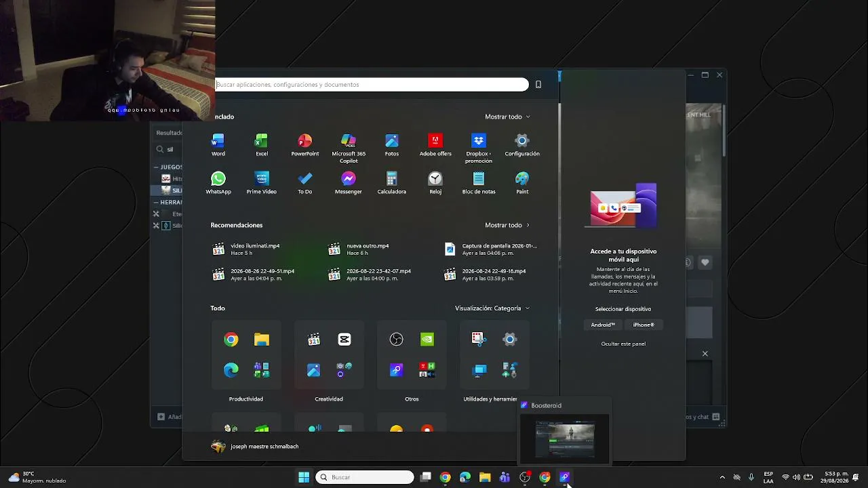Select iPhone® as mobile device
This screenshot has height=488, width=868.
click(644, 325)
